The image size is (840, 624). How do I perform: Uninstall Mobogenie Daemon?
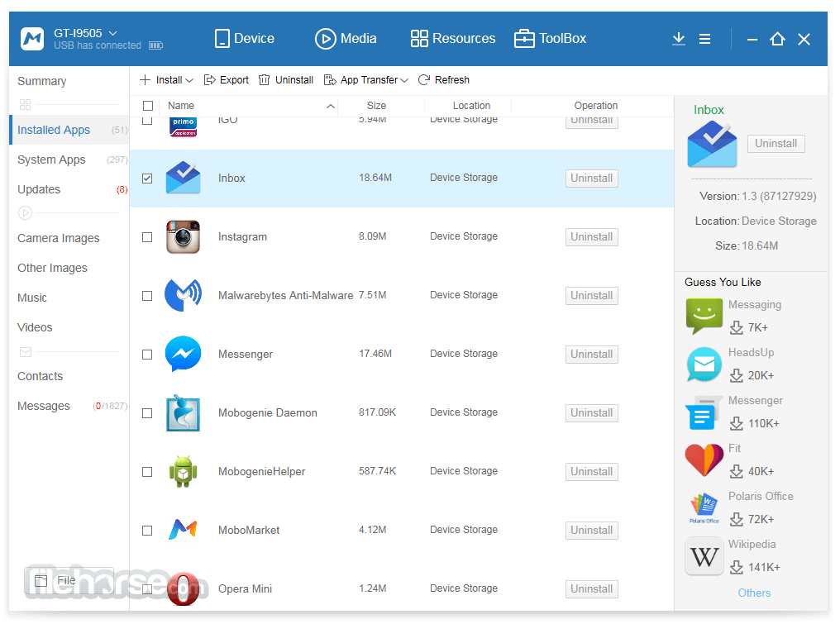point(591,413)
